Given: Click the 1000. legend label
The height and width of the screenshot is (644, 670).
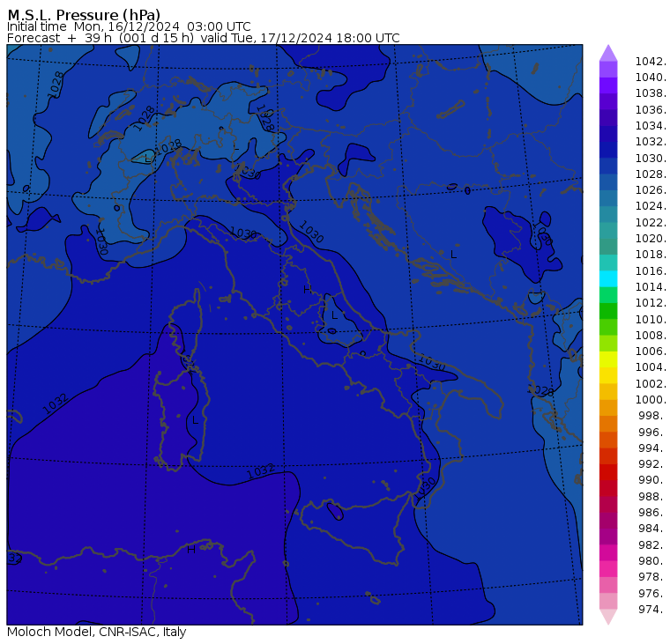Looking at the screenshot, I should [x=651, y=399].
